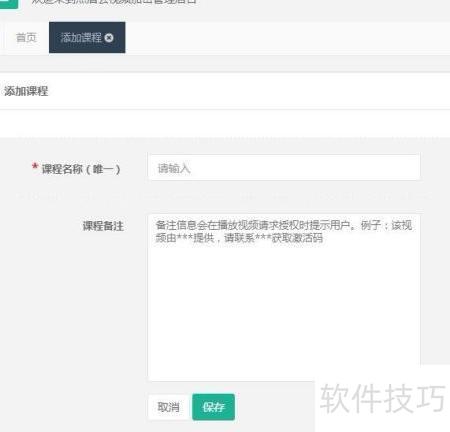The height and width of the screenshot is (432, 450).
Task: Save the course with 保存 button
Action: pyautogui.click(x=213, y=407)
